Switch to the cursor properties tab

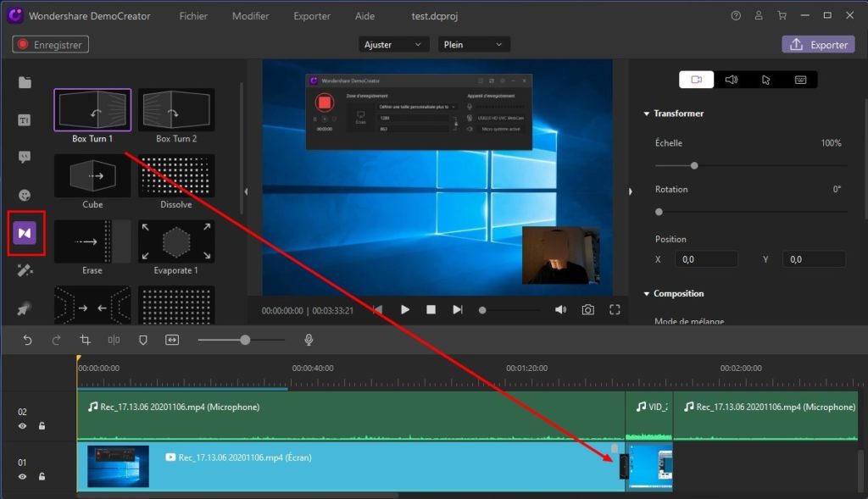click(x=766, y=80)
